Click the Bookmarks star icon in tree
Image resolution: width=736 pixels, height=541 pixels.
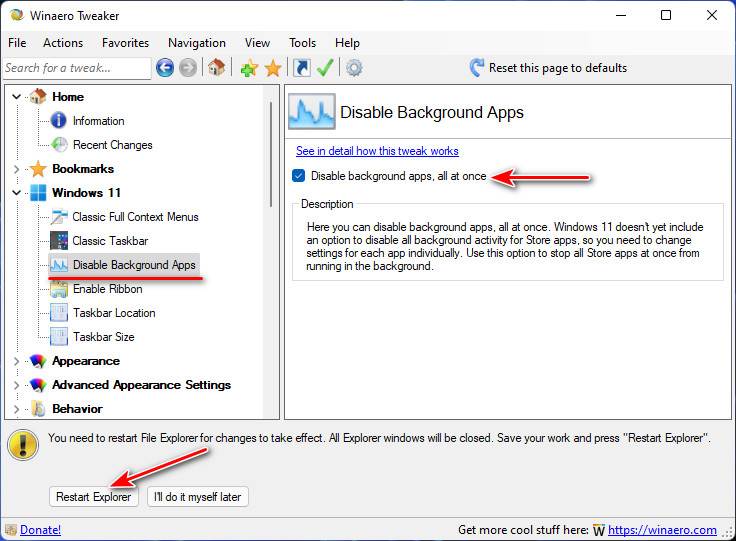pos(38,168)
